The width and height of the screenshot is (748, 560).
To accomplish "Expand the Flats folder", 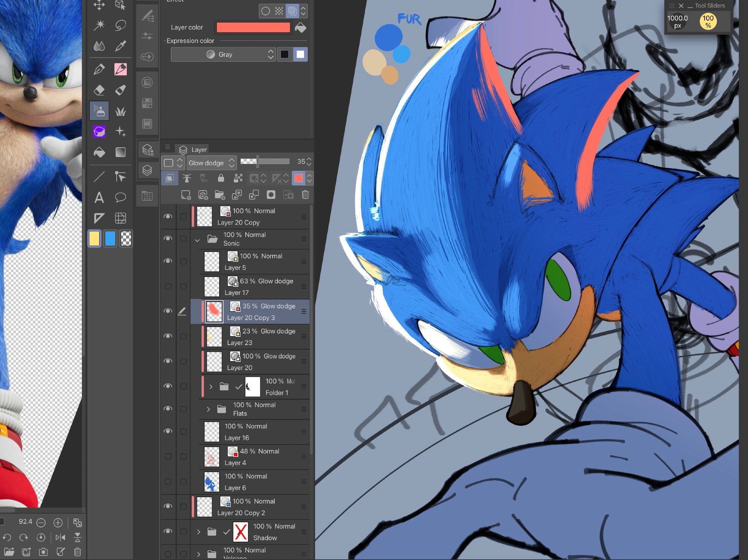I will [x=208, y=409].
